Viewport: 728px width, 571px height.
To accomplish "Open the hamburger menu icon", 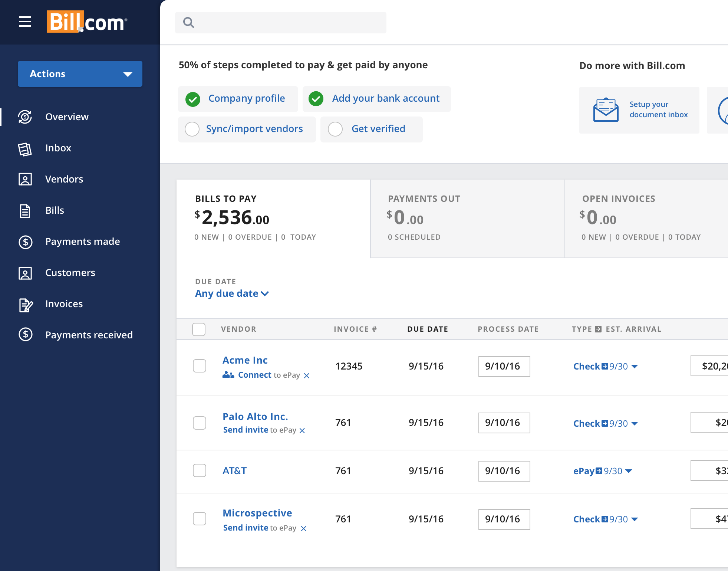I will (25, 22).
